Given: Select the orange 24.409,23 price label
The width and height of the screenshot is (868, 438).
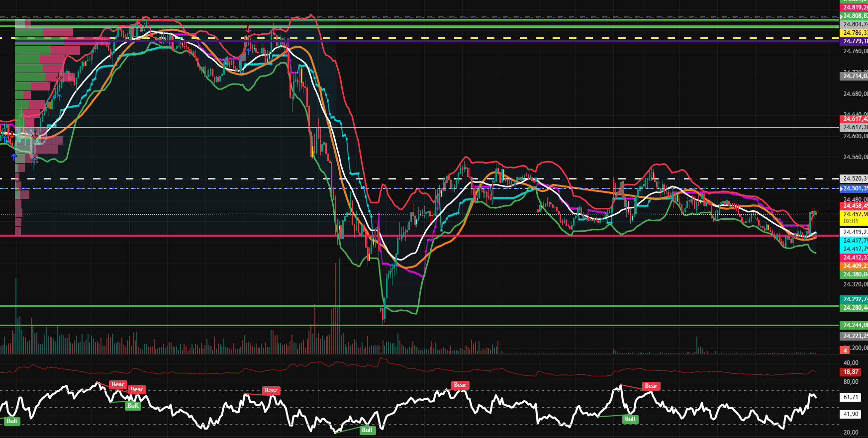Looking at the screenshot, I should pyautogui.click(x=854, y=266).
